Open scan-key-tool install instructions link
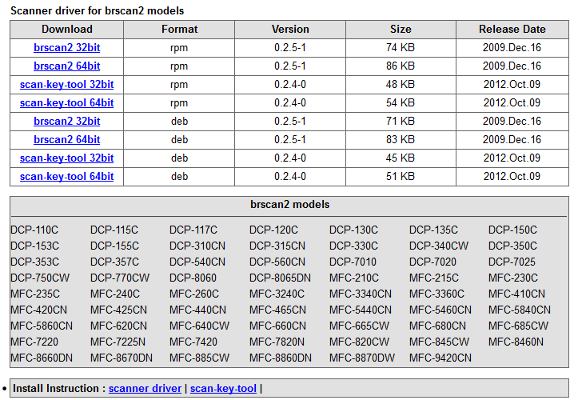578x400 pixels. [223, 388]
